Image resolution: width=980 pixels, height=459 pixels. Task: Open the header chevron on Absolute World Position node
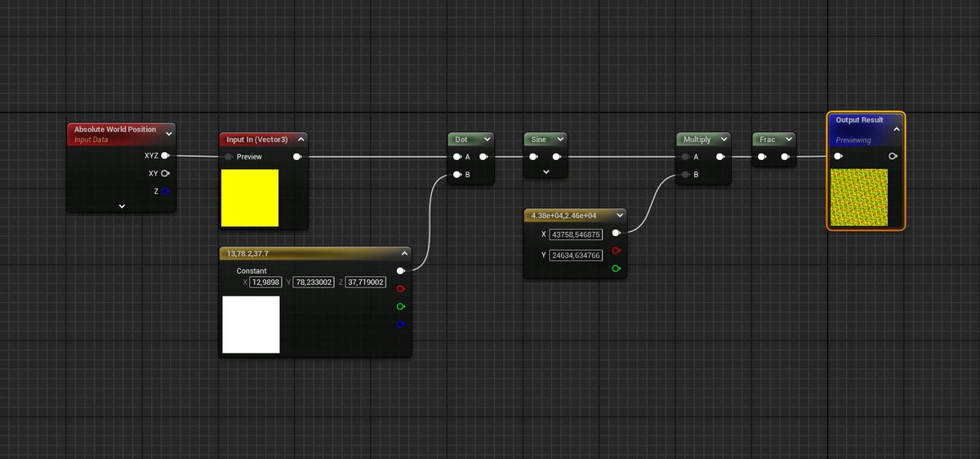pos(169,133)
